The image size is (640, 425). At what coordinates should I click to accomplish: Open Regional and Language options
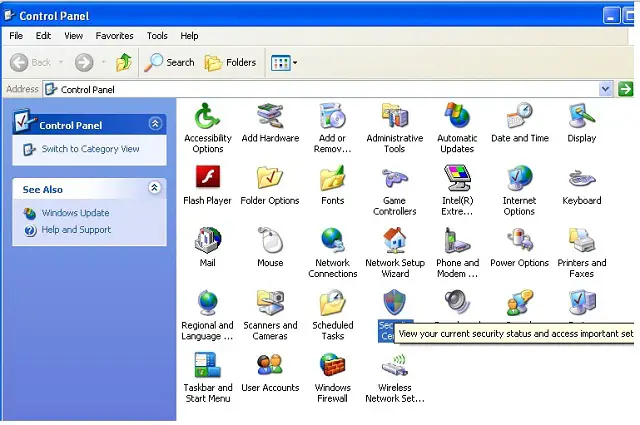tap(208, 315)
